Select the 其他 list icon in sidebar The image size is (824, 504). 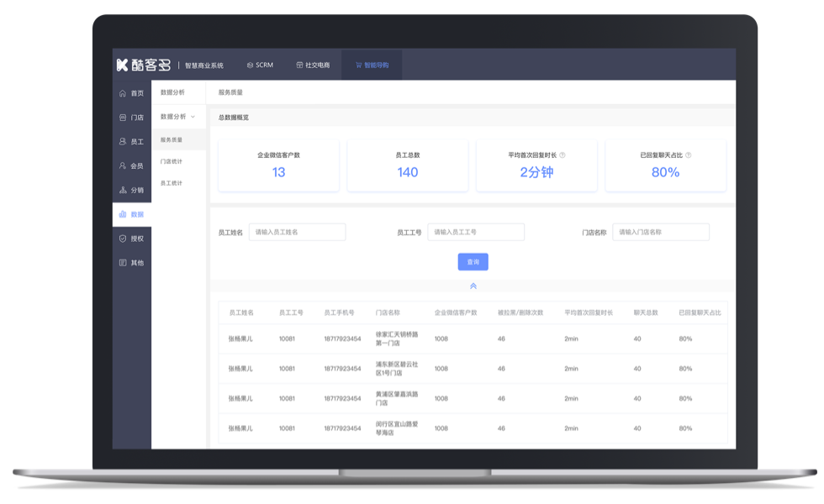pyautogui.click(x=123, y=262)
